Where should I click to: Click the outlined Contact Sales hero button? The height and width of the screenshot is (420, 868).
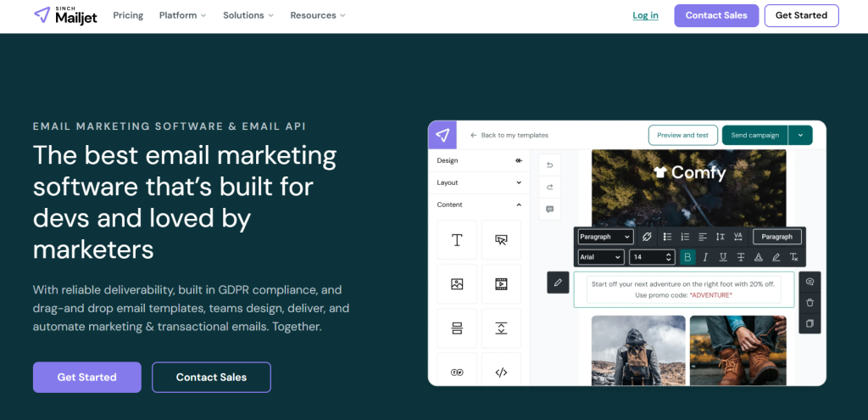pyautogui.click(x=211, y=378)
